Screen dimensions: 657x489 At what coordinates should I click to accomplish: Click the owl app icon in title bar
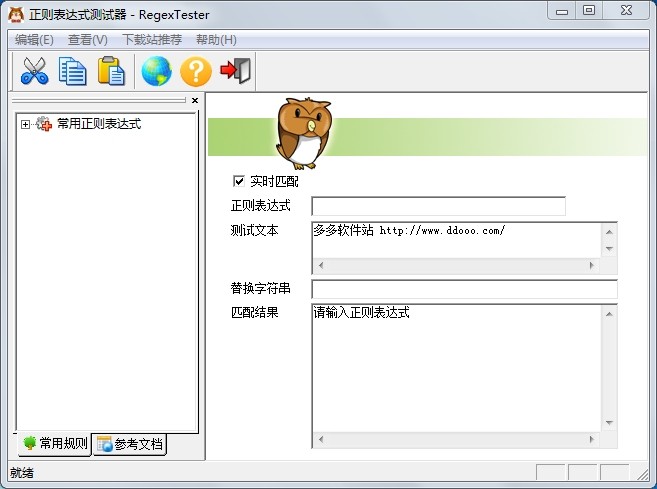click(16, 15)
